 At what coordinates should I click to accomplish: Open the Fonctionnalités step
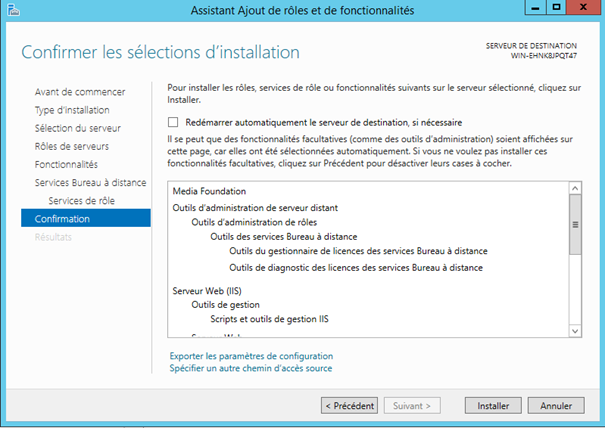[x=66, y=164]
